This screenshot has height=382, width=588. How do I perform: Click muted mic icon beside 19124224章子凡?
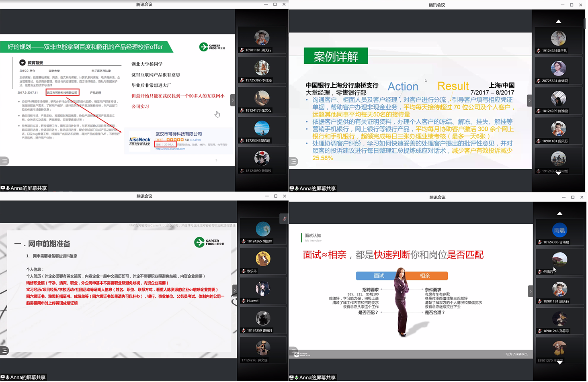pos(539,51)
